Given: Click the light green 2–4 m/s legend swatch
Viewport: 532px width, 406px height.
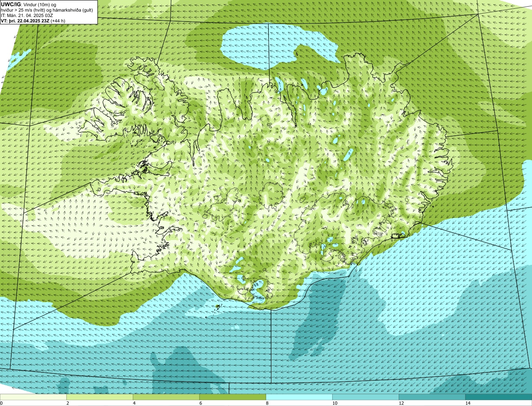Looking at the screenshot, I should pyautogui.click(x=100, y=397).
